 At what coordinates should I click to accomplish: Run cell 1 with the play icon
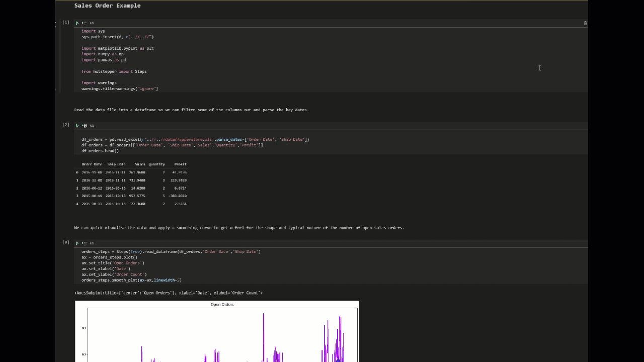(x=77, y=23)
